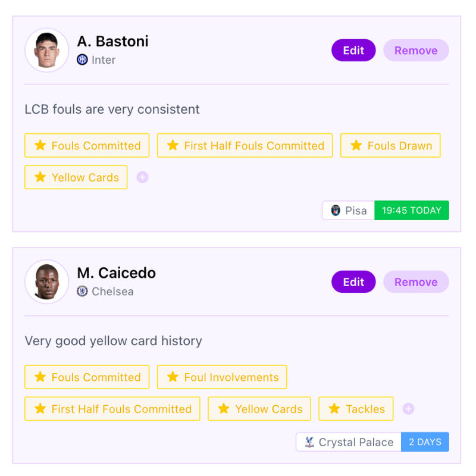The width and height of the screenshot is (476, 476).
Task: Toggle Bastoni's Yellow Cards starred tag
Action: click(x=76, y=177)
